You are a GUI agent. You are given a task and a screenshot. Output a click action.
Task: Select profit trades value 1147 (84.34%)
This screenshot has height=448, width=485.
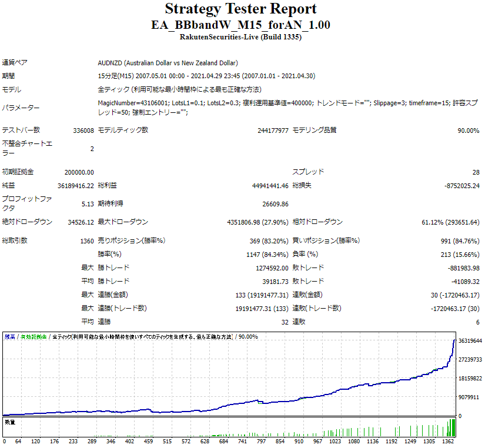(x=267, y=255)
